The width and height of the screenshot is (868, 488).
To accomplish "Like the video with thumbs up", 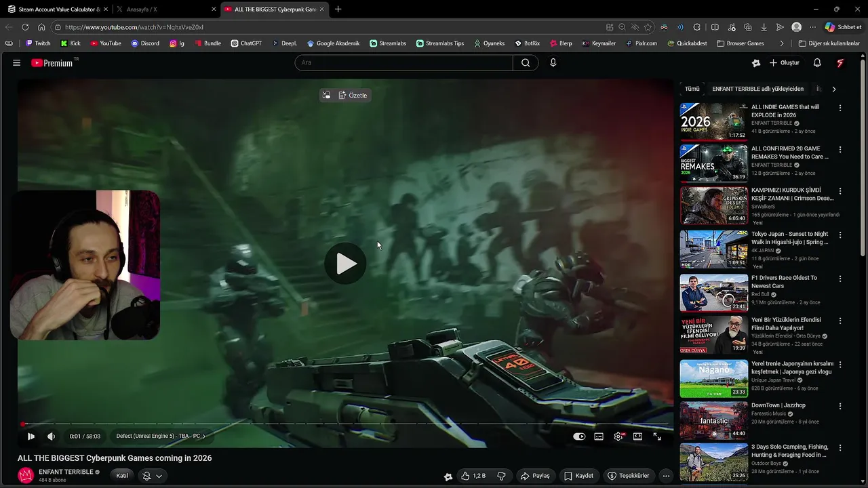I will [473, 476].
